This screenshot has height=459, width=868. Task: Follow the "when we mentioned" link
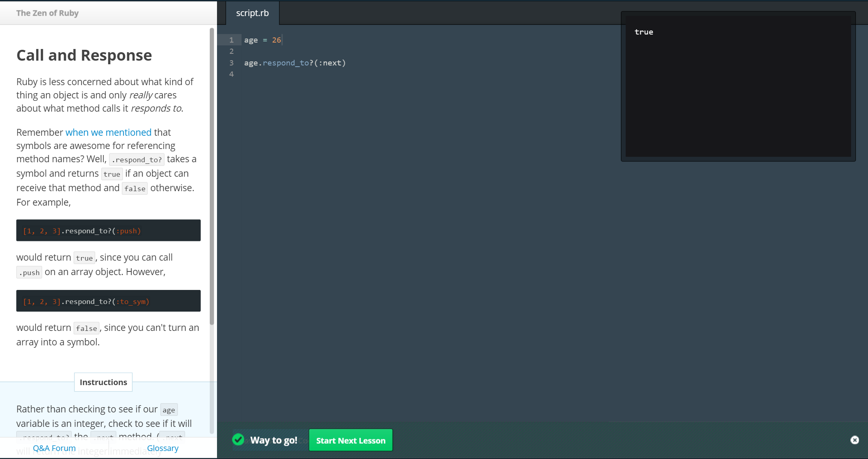click(108, 133)
